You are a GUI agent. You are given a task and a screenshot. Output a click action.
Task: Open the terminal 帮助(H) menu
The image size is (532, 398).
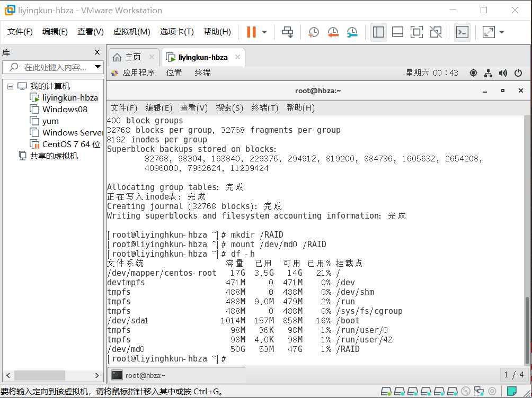tap(300, 108)
